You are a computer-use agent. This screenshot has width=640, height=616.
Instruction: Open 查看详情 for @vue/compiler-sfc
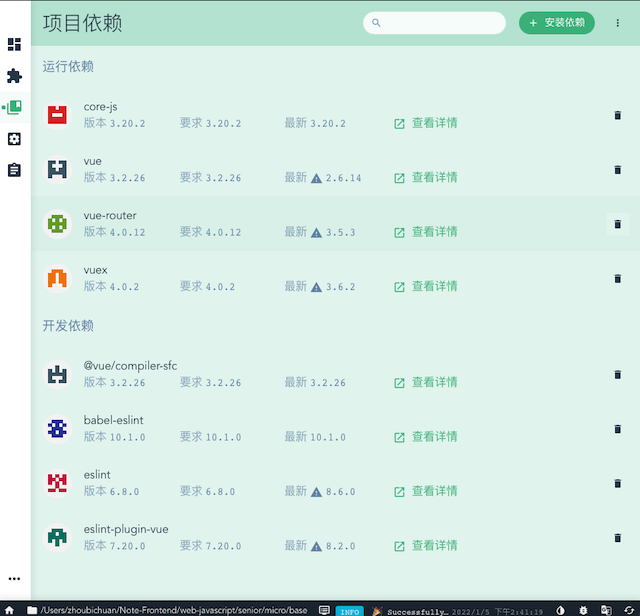pos(426,382)
